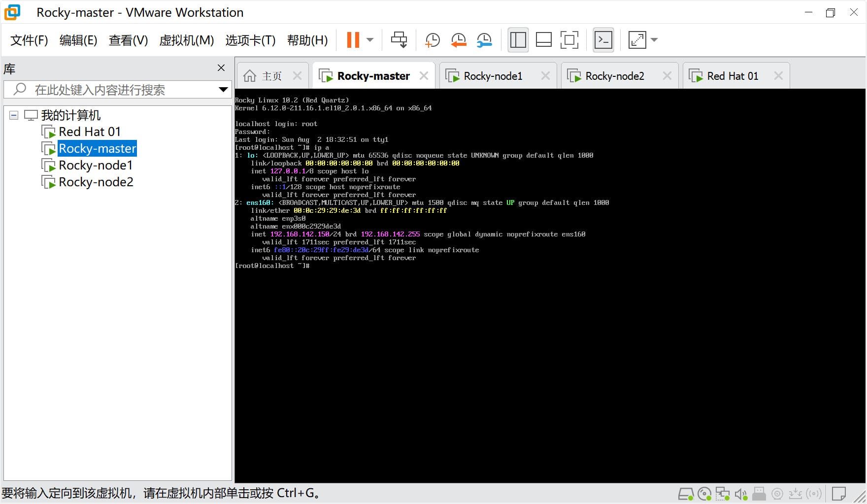
Task: Click the sound card status icon
Action: pos(741,494)
